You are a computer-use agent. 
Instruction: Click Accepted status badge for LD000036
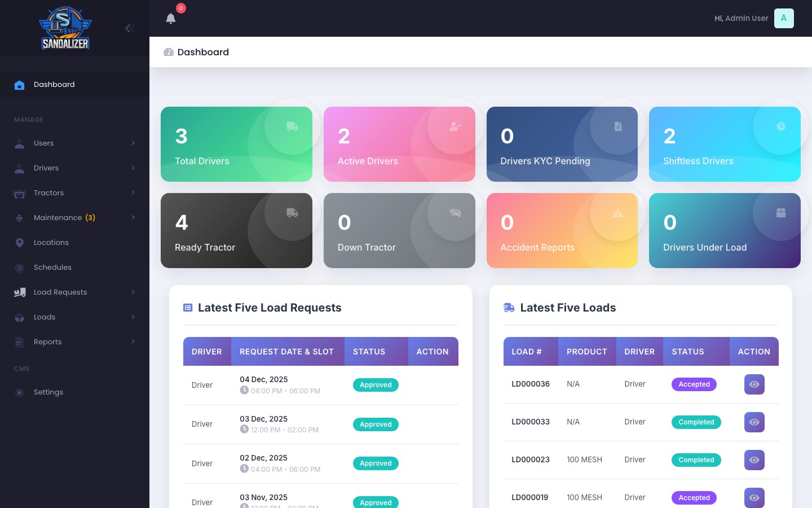694,384
